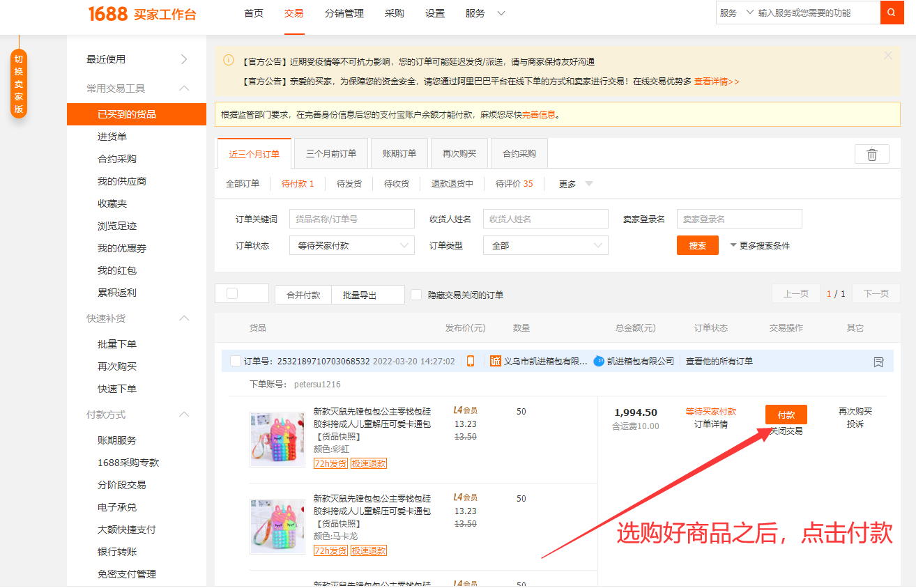Click the 合并付款 button

(x=303, y=295)
